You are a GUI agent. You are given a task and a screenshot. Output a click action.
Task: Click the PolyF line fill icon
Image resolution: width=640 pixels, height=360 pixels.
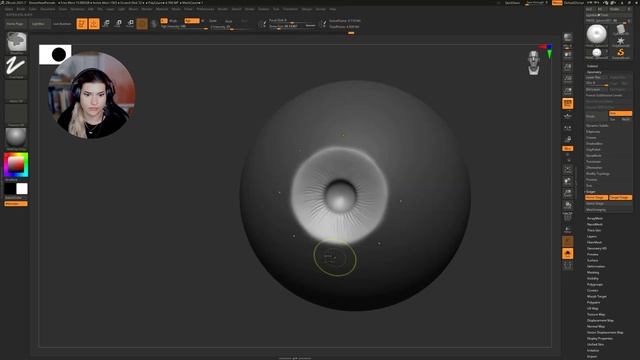(568, 217)
